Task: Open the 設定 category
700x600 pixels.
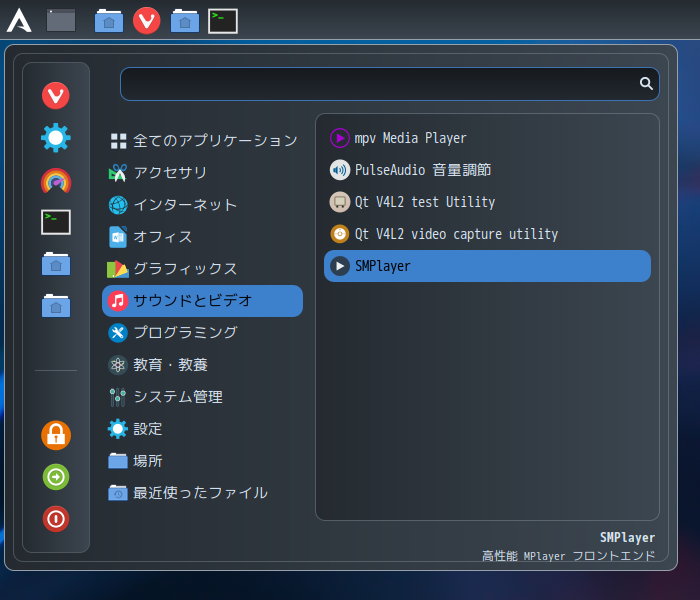Action: pos(203,429)
